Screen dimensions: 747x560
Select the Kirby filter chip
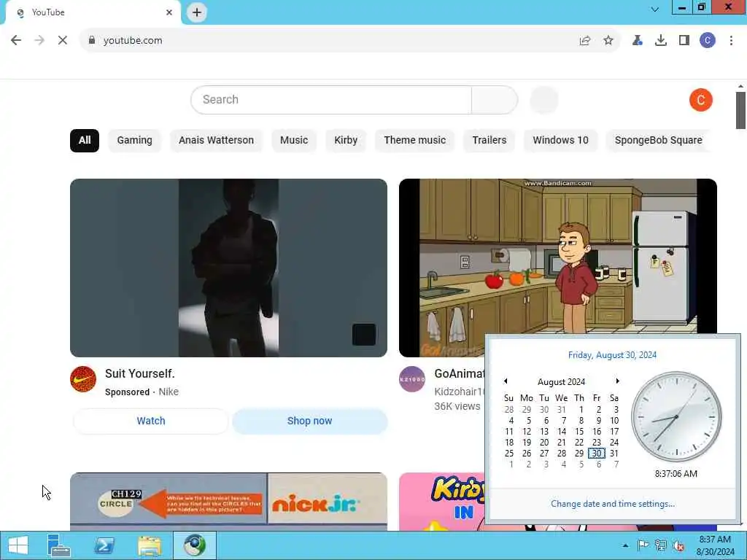(x=346, y=141)
